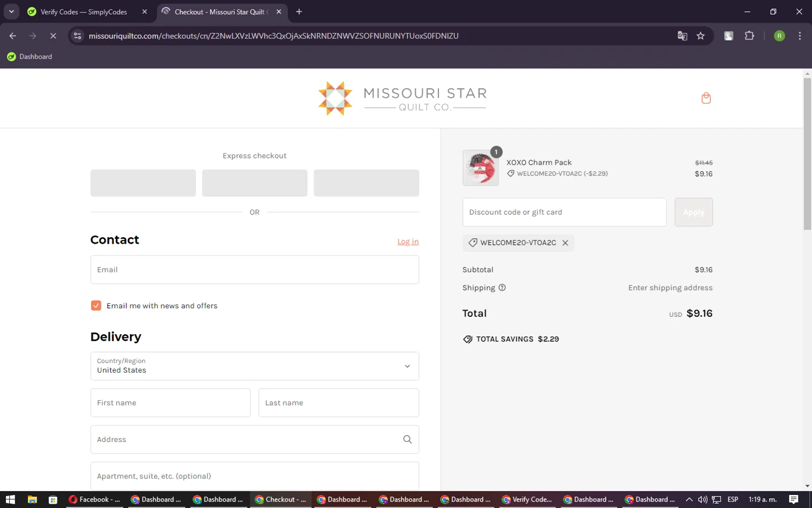Open the Windows notification center
Screen dimensions: 812x508
coord(794,499)
